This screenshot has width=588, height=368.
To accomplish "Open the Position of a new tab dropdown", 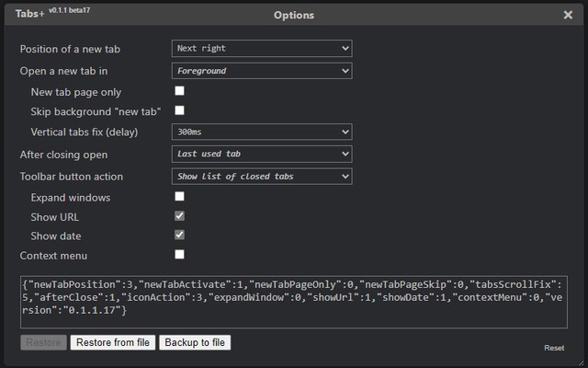I will coord(262,48).
